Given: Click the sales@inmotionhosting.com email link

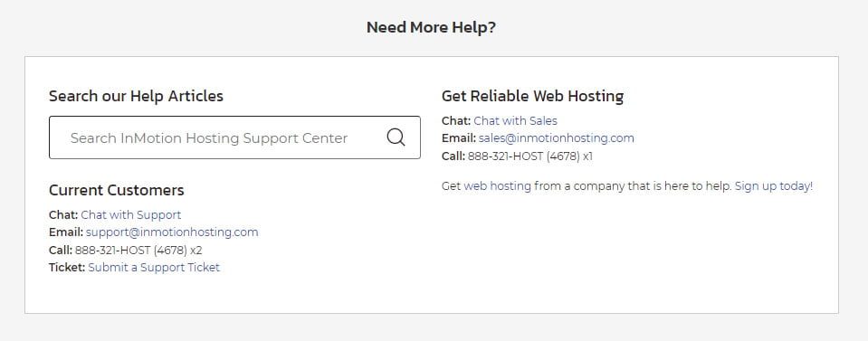Looking at the screenshot, I should tap(557, 137).
